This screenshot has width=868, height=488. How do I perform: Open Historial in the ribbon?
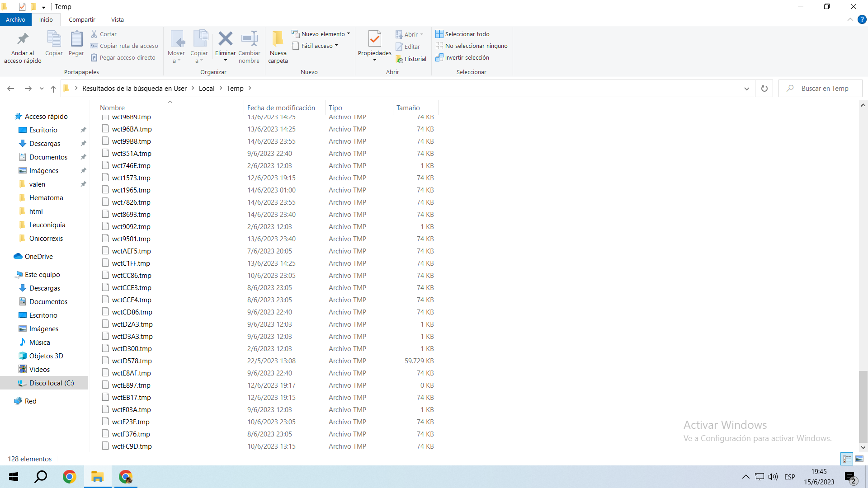coord(411,59)
